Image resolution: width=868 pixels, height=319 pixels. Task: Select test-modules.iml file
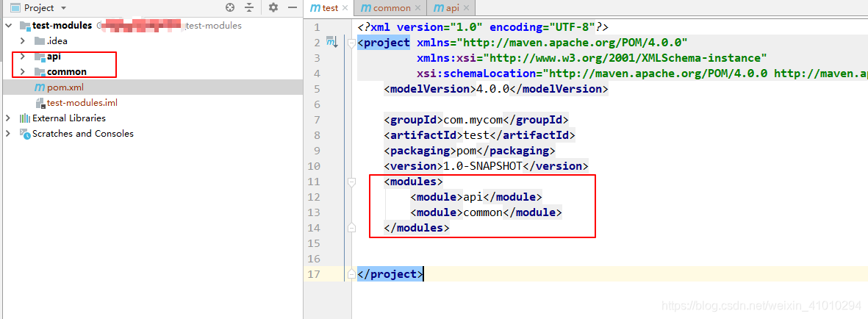[x=82, y=102]
